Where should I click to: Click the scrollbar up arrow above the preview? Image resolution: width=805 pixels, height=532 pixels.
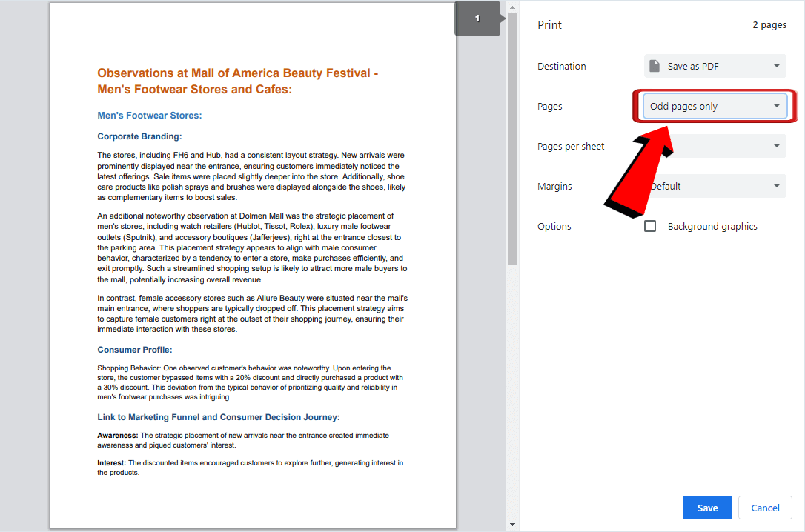coord(511,7)
